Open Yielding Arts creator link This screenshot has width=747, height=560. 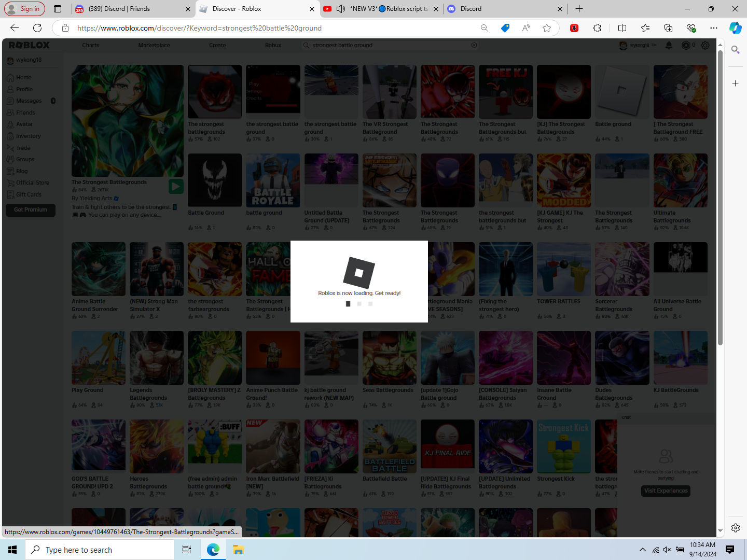tap(95, 198)
